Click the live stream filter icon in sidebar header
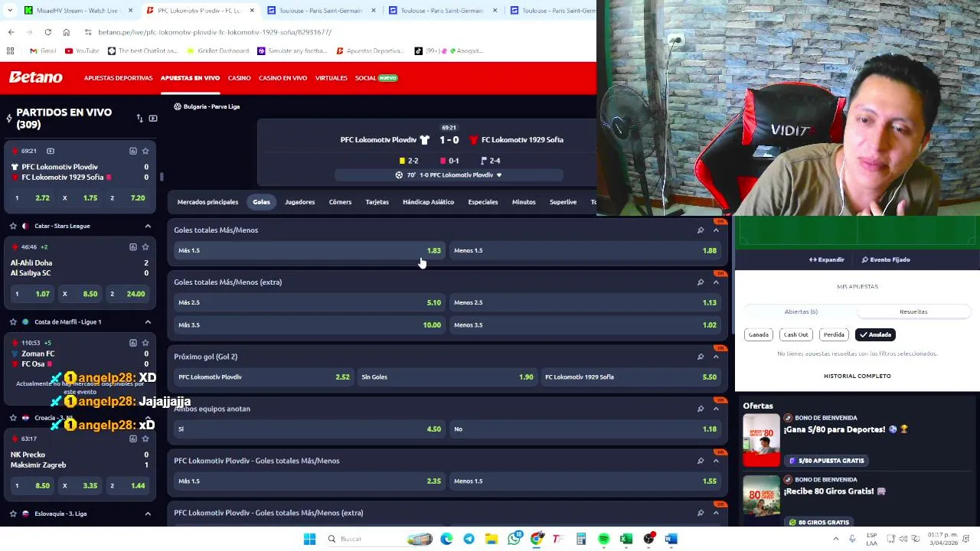Screen dimensions: 980x551 pos(152,119)
